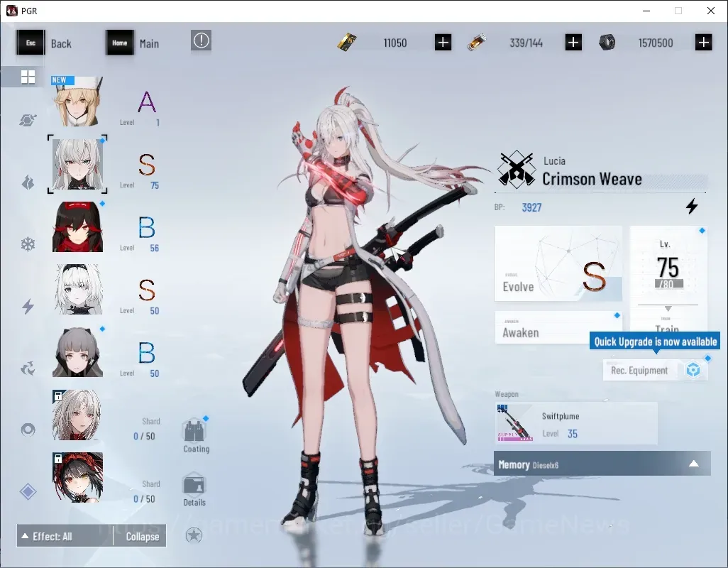Click the cog nut currency icon

[x=607, y=43]
